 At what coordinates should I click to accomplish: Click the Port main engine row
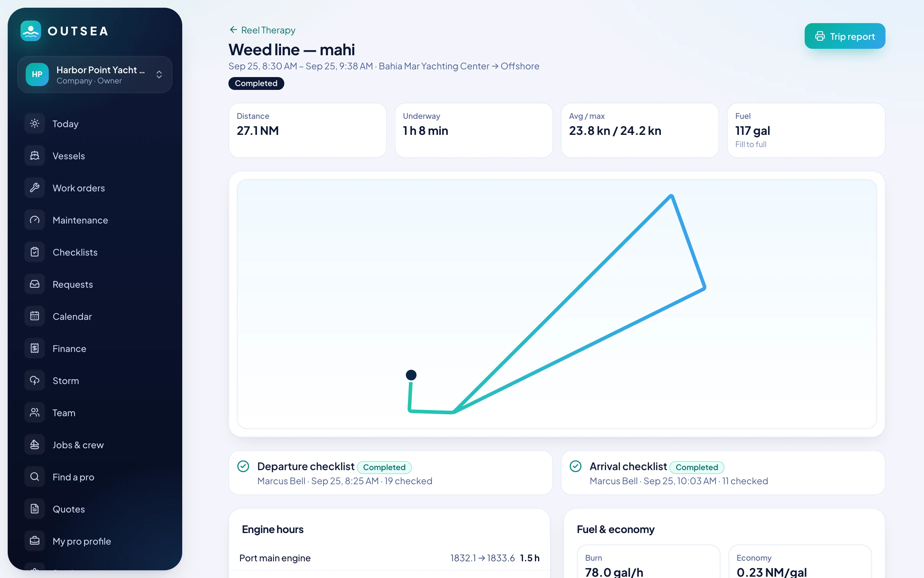point(389,558)
